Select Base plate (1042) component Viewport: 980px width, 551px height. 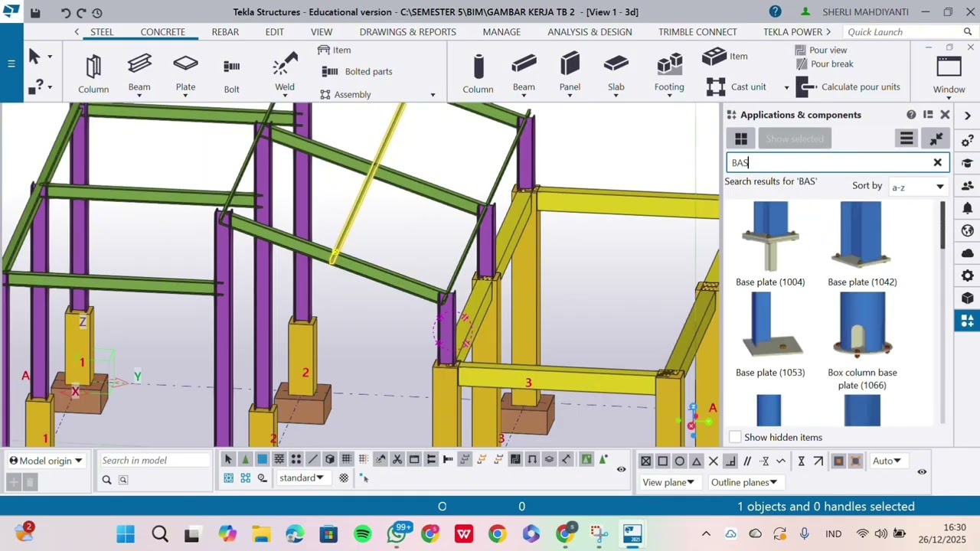click(862, 245)
